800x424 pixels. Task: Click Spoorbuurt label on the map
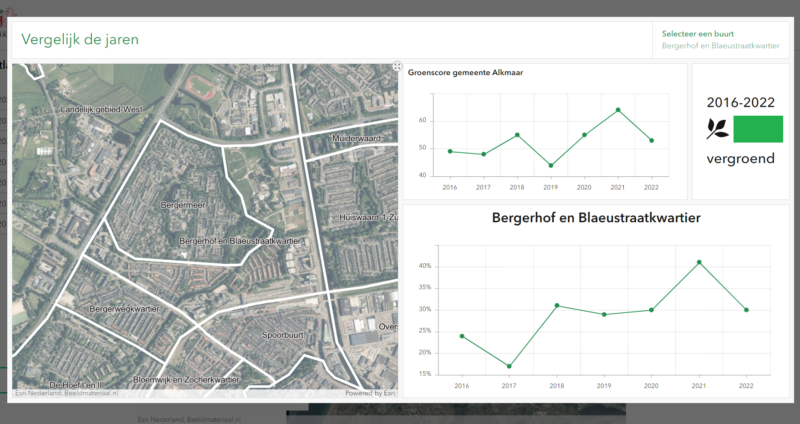click(x=282, y=335)
